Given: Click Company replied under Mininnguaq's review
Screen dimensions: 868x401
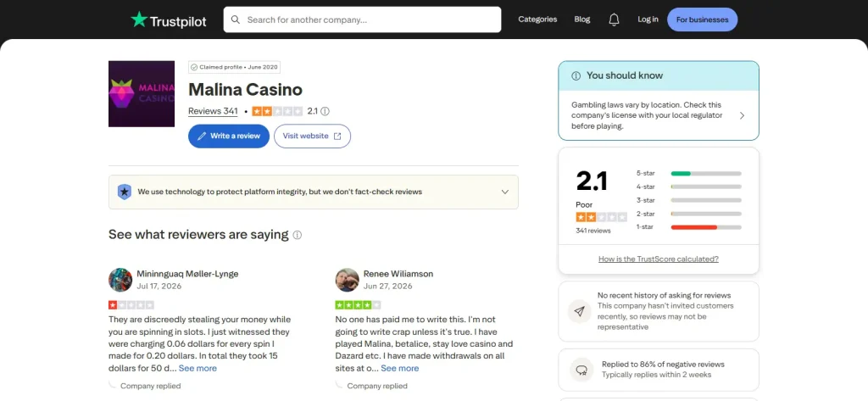Looking at the screenshot, I should tap(151, 386).
